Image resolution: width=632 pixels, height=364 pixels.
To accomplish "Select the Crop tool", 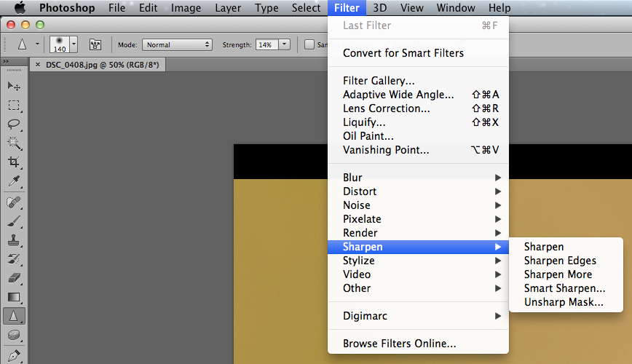I will 14,162.
